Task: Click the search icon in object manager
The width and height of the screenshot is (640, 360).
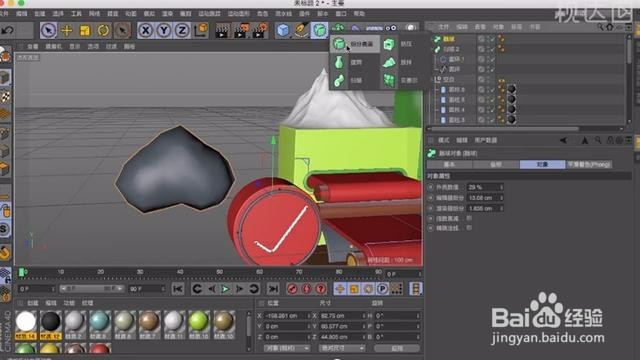Action: [600, 27]
